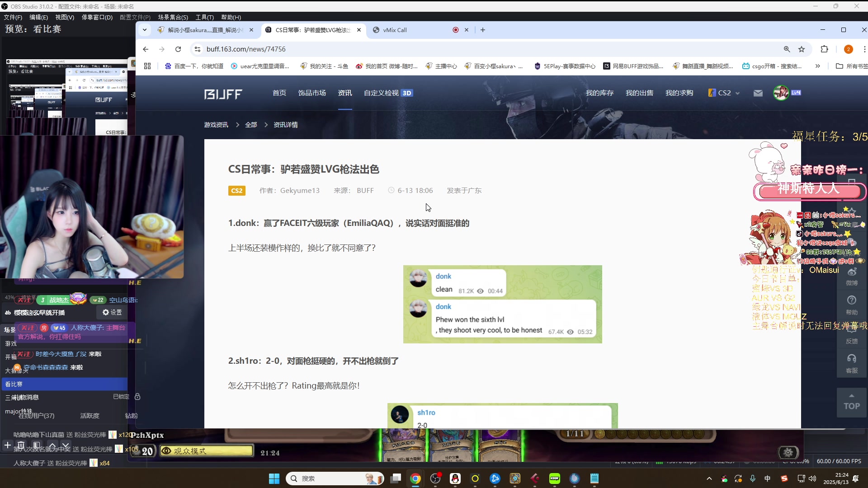The width and height of the screenshot is (868, 488).
Task: Open a new Chrome tab
Action: 483,30
